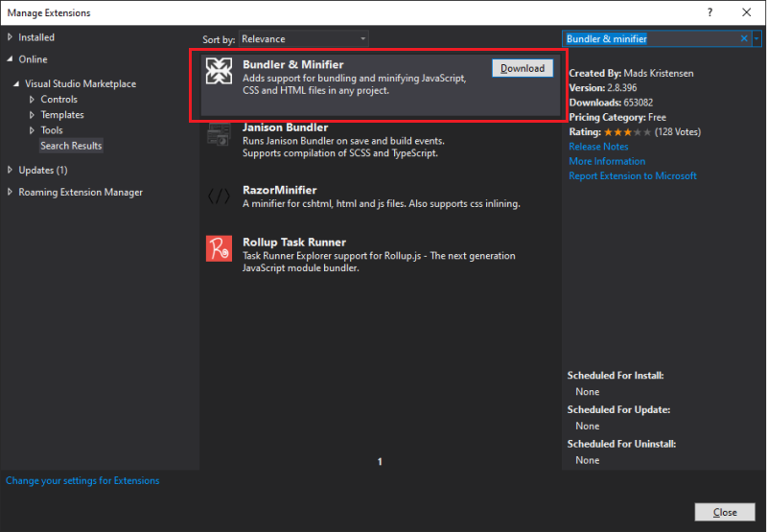Expand the Updates (1) category

pos(10,171)
